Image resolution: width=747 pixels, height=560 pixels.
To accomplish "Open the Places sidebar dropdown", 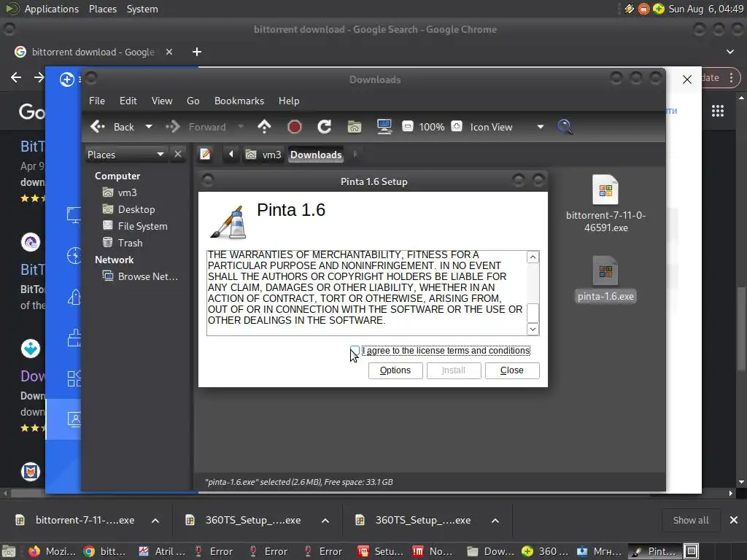I will 125,155.
